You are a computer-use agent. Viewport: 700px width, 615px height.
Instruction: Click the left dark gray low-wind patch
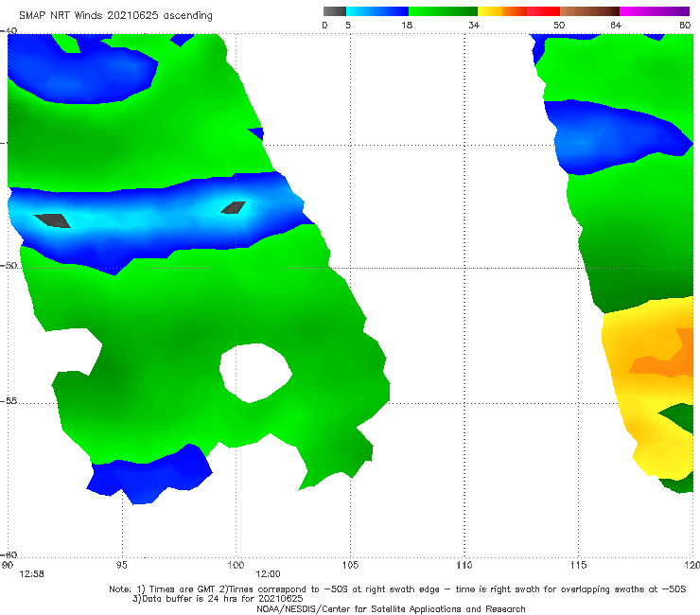point(53,220)
